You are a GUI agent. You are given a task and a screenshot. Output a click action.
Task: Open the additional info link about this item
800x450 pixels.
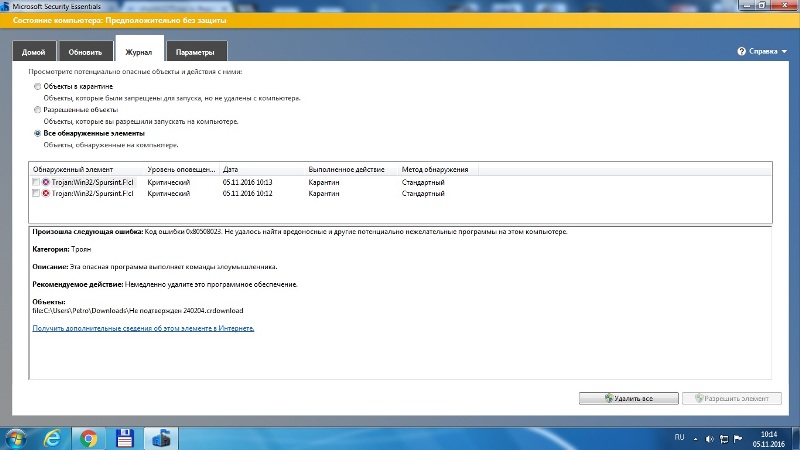click(143, 328)
